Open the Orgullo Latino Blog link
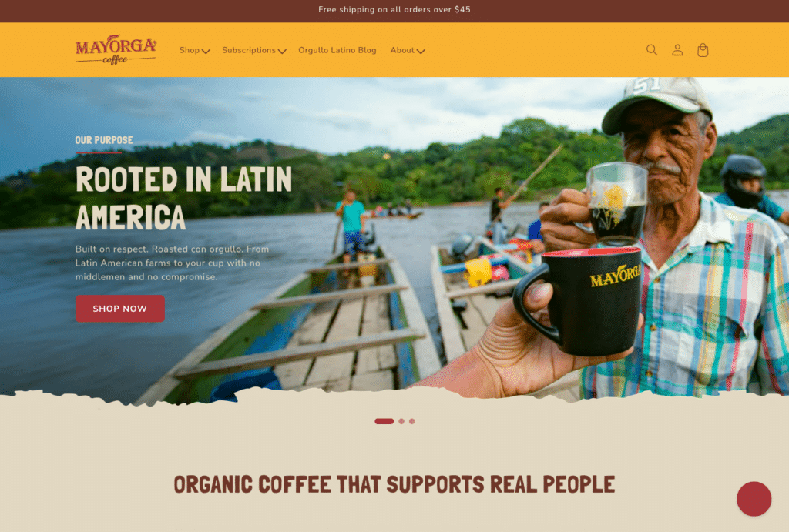Image resolution: width=789 pixels, height=532 pixels. [x=337, y=50]
